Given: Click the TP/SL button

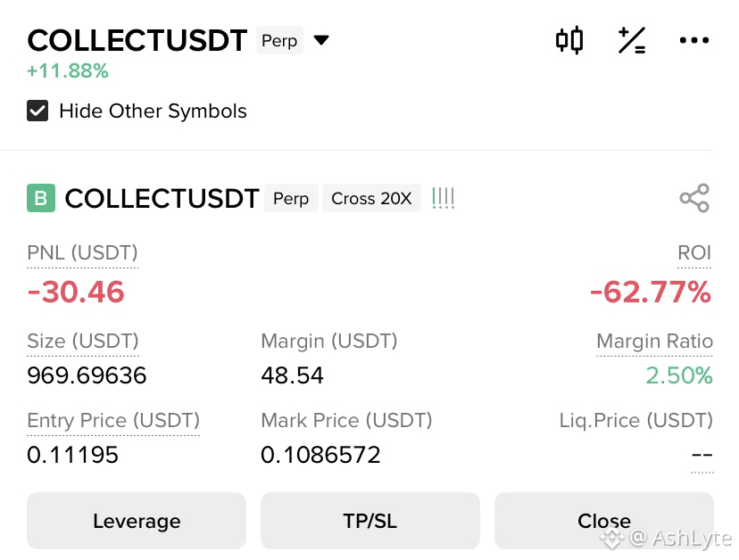Looking at the screenshot, I should (370, 521).
